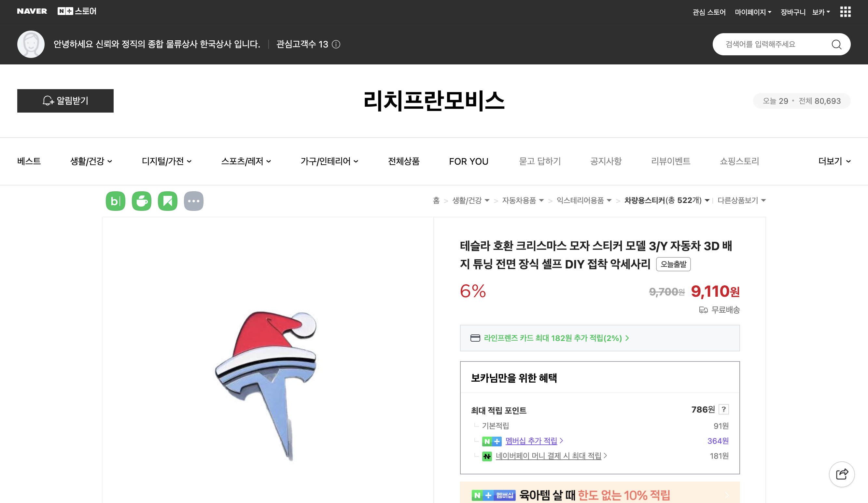This screenshot has height=503, width=868.
Task: Switch to the 전체상품 tab
Action: (404, 161)
